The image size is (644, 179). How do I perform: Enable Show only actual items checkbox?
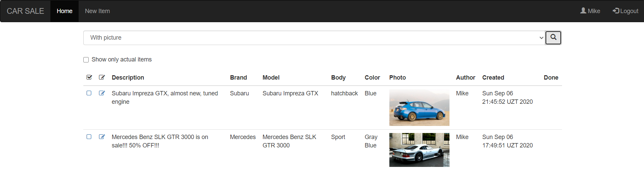tap(86, 60)
